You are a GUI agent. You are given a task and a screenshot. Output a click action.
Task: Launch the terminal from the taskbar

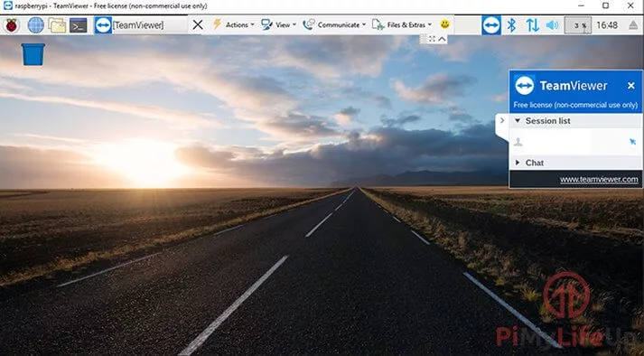tap(78, 25)
